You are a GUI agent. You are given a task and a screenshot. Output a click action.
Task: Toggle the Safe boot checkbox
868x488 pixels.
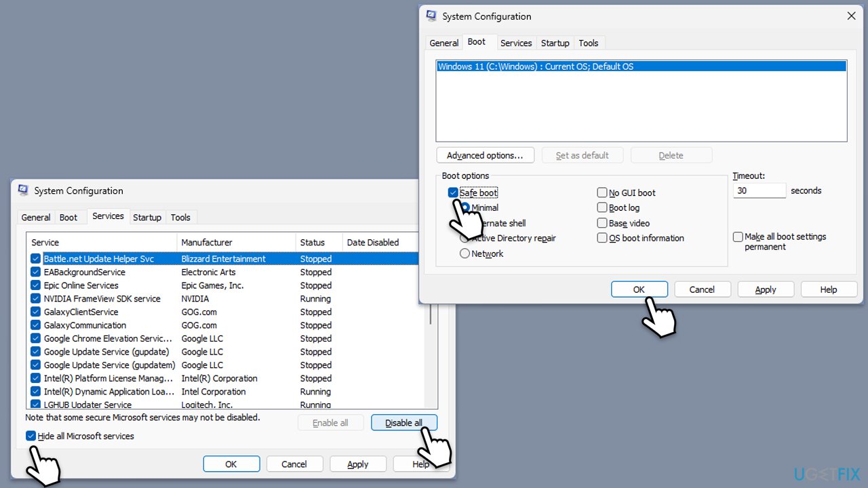point(453,192)
